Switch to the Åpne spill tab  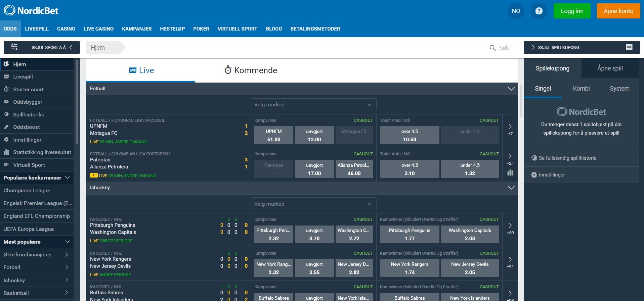[x=610, y=68]
